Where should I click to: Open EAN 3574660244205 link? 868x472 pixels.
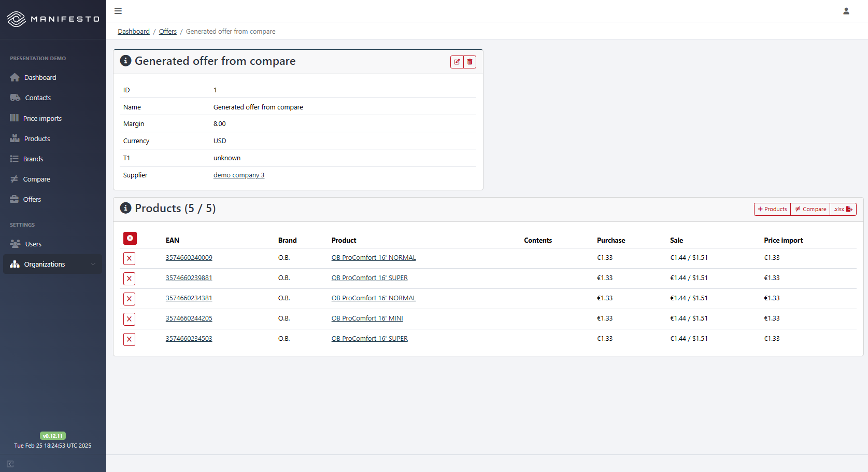[x=189, y=318]
